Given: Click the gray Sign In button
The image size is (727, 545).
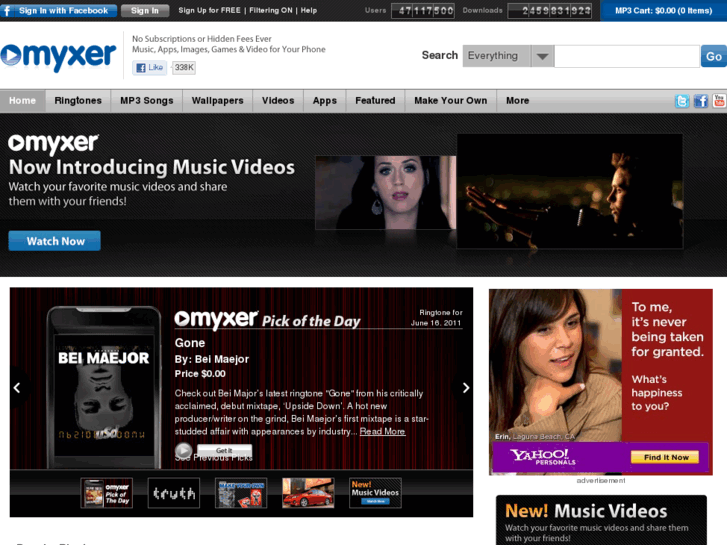Looking at the screenshot, I should pos(145,10).
